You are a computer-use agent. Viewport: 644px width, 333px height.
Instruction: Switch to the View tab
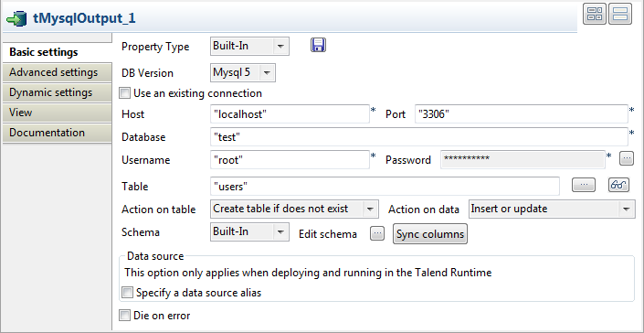pos(57,113)
